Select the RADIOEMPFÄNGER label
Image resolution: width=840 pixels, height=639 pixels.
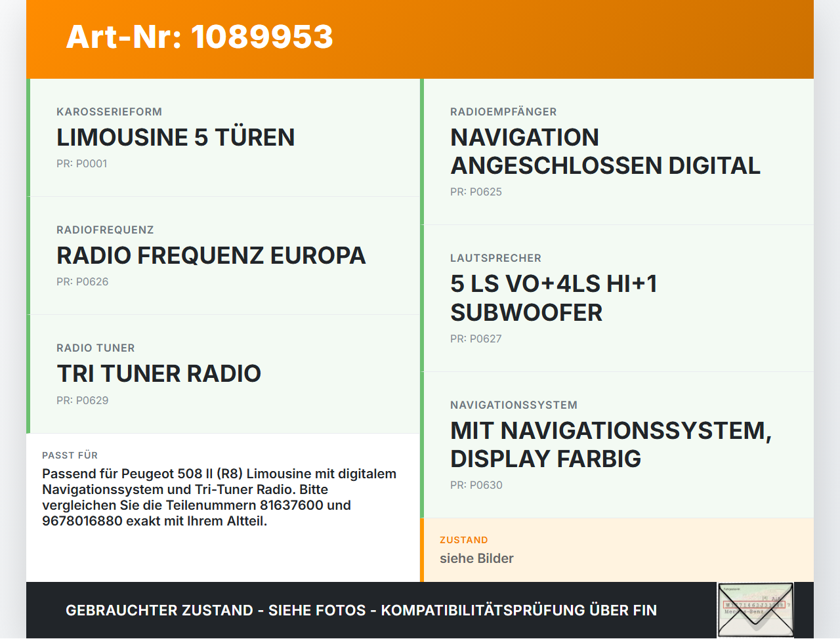[x=503, y=112]
